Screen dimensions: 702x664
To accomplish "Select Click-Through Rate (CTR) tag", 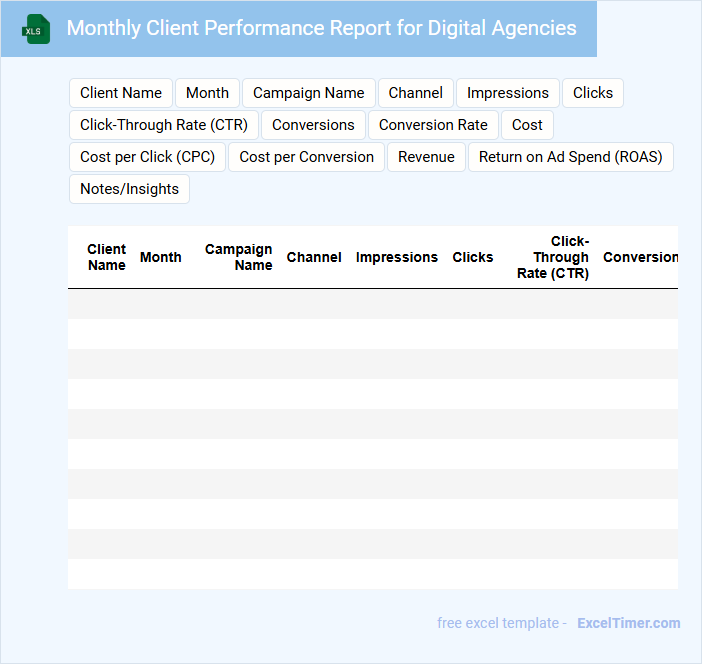I will click(164, 125).
